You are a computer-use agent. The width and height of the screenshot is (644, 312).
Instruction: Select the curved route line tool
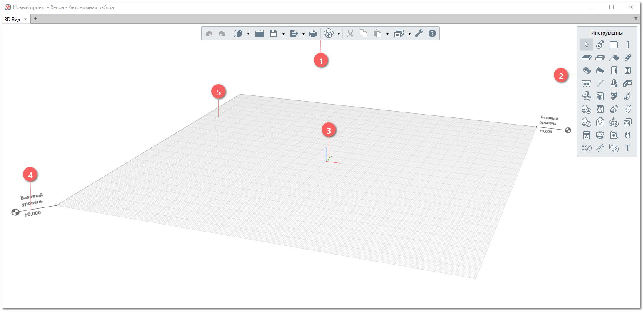tap(600, 148)
